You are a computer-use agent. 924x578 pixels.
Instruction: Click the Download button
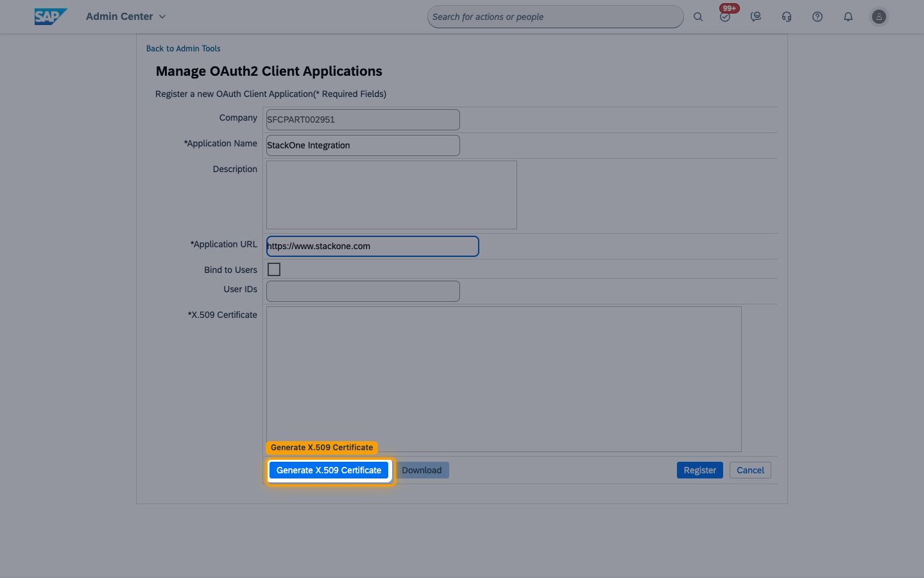click(x=422, y=470)
